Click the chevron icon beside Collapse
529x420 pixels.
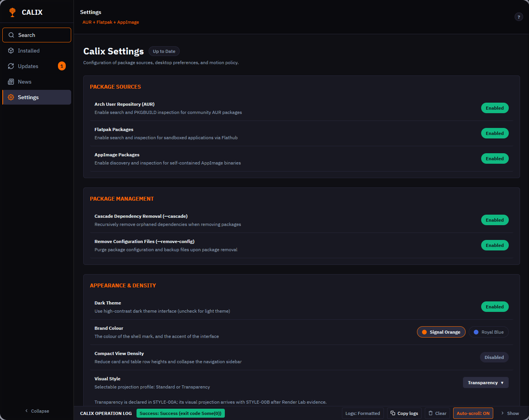coord(26,411)
